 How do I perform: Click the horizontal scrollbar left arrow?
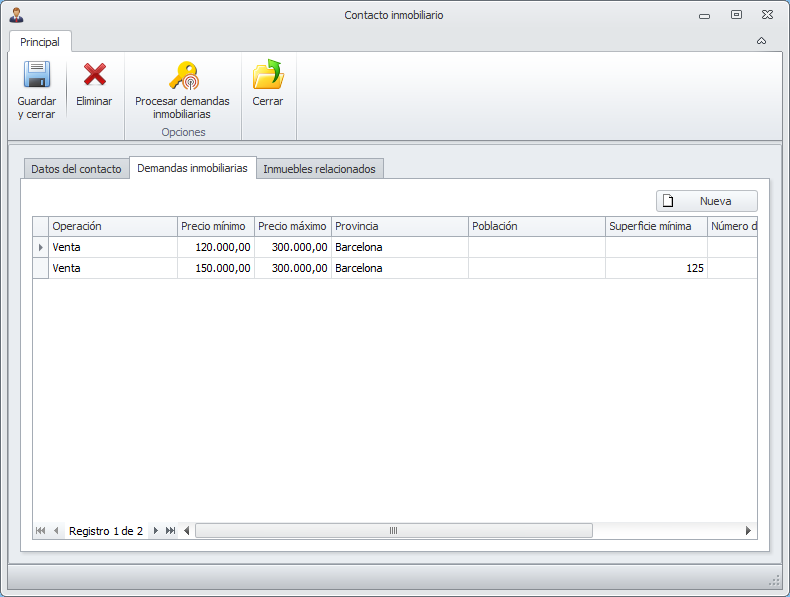tap(186, 530)
